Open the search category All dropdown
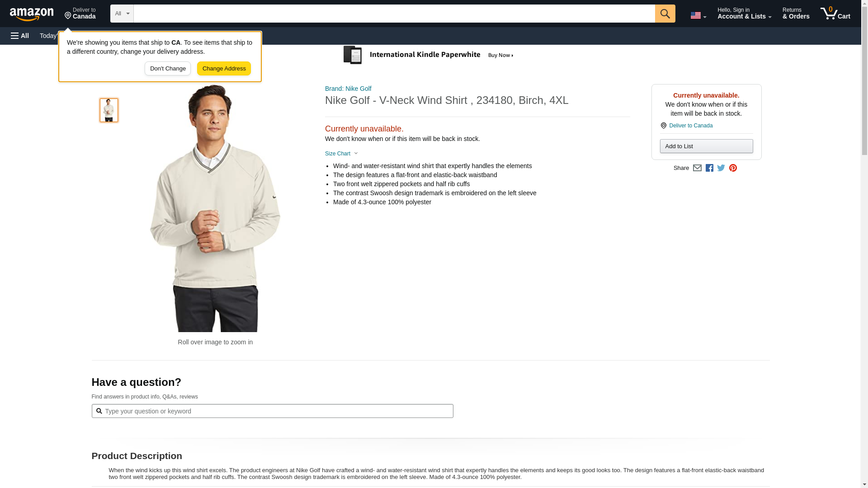 (x=122, y=14)
